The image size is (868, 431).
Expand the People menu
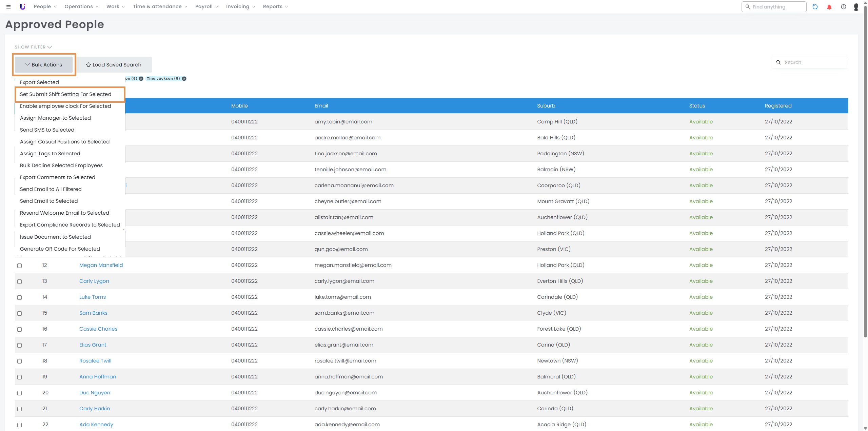45,7
